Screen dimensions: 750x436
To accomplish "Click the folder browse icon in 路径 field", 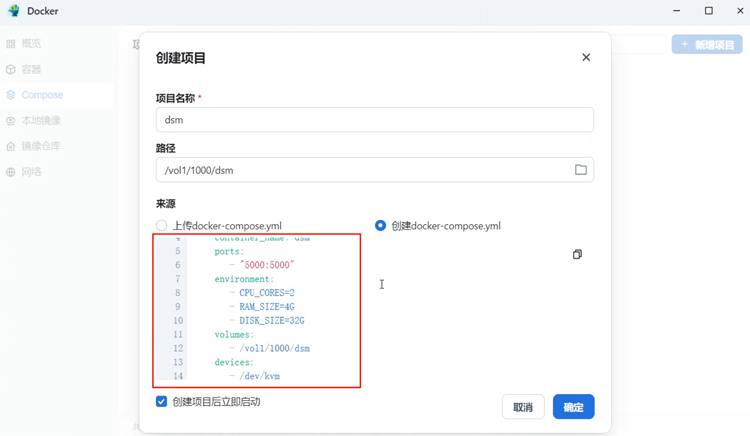I will pos(581,170).
